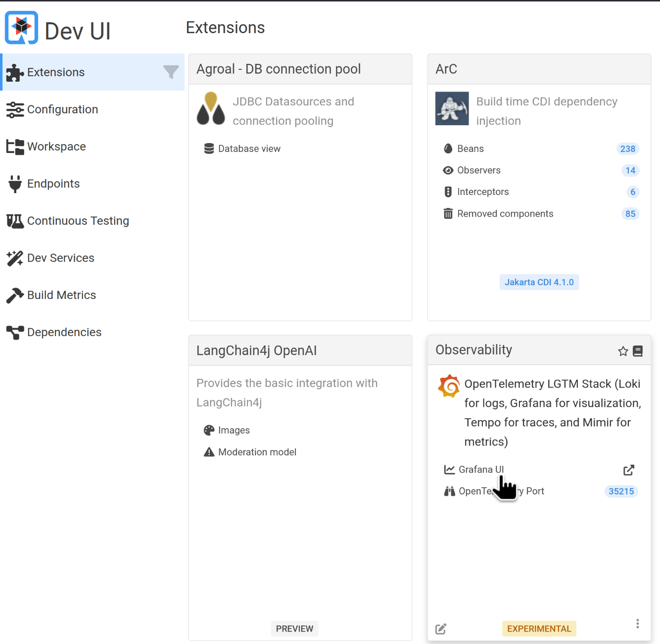Open the extensions filter funnel

[170, 72]
